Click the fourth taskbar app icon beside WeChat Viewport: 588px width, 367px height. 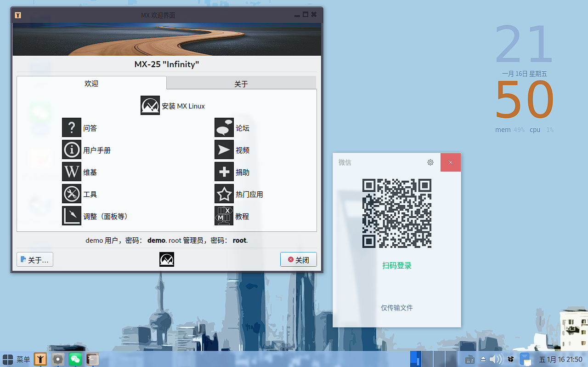[x=92, y=359]
